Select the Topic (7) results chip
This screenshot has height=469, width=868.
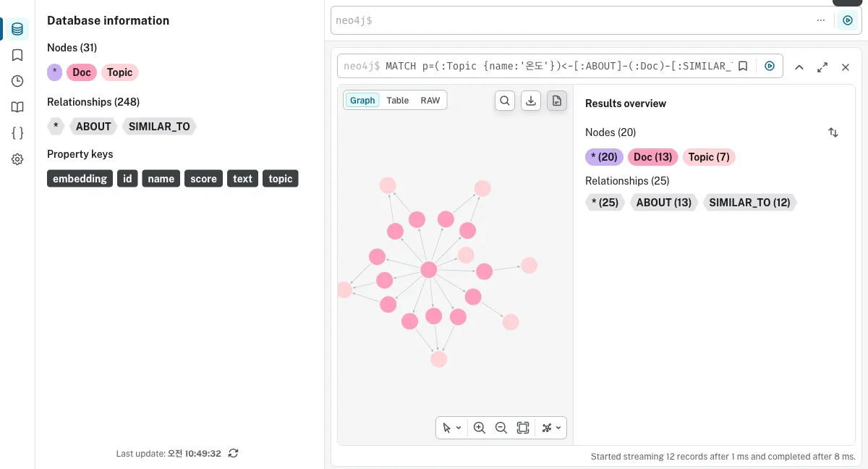tap(709, 157)
